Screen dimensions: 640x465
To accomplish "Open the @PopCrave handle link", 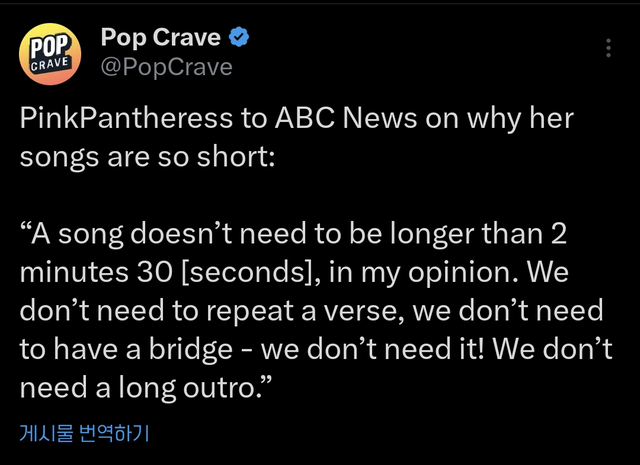I will [166, 67].
